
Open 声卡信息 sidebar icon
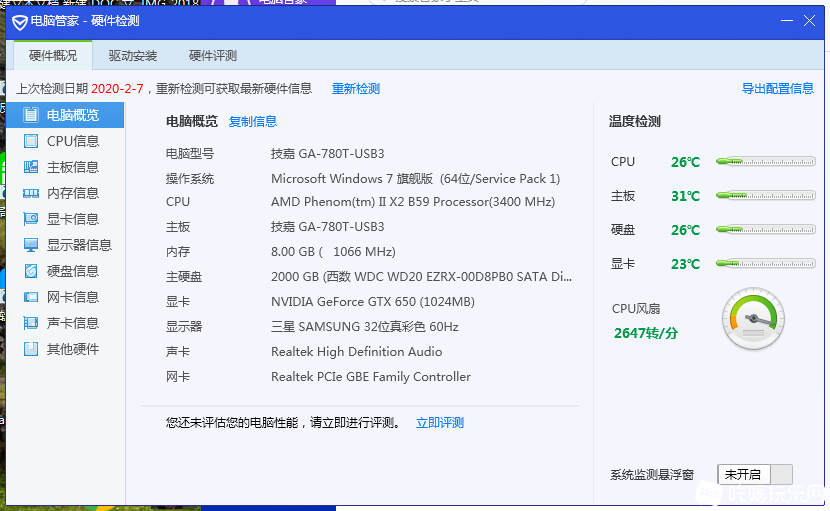[31, 323]
